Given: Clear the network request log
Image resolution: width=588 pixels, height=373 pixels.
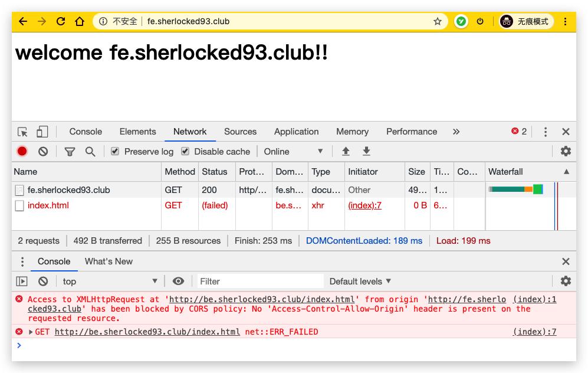Looking at the screenshot, I should click(x=43, y=152).
